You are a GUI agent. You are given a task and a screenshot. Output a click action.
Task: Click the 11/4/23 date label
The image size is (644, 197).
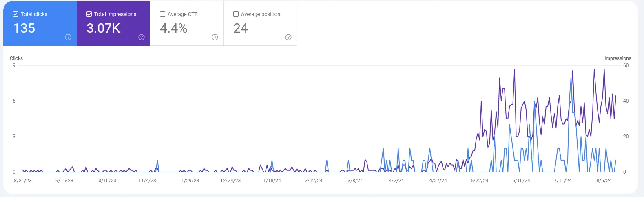tap(147, 181)
